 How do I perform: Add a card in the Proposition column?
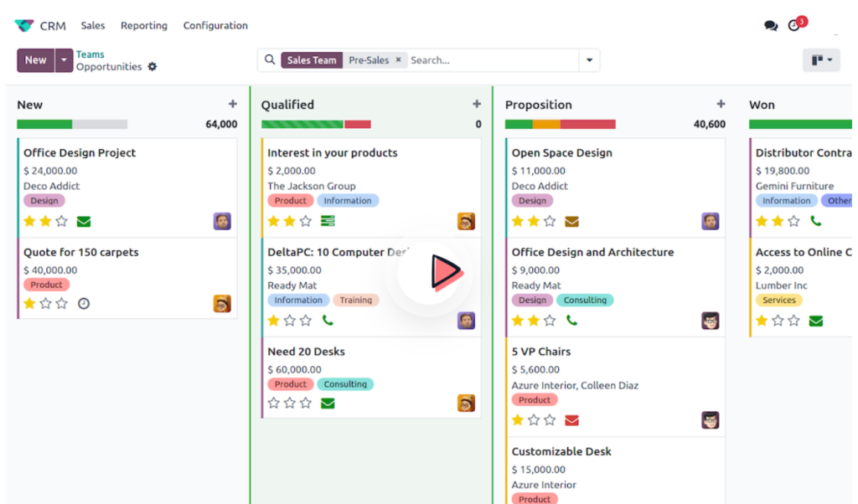(x=721, y=104)
